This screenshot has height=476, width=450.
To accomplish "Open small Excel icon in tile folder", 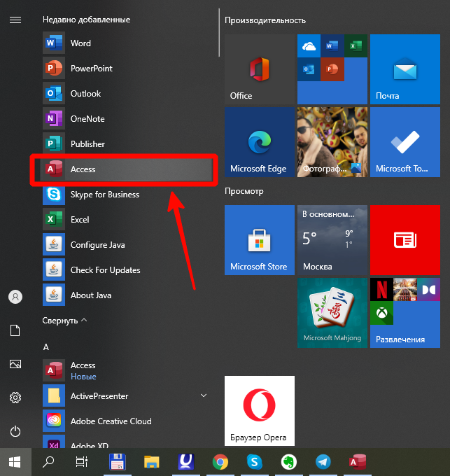I will [356, 45].
